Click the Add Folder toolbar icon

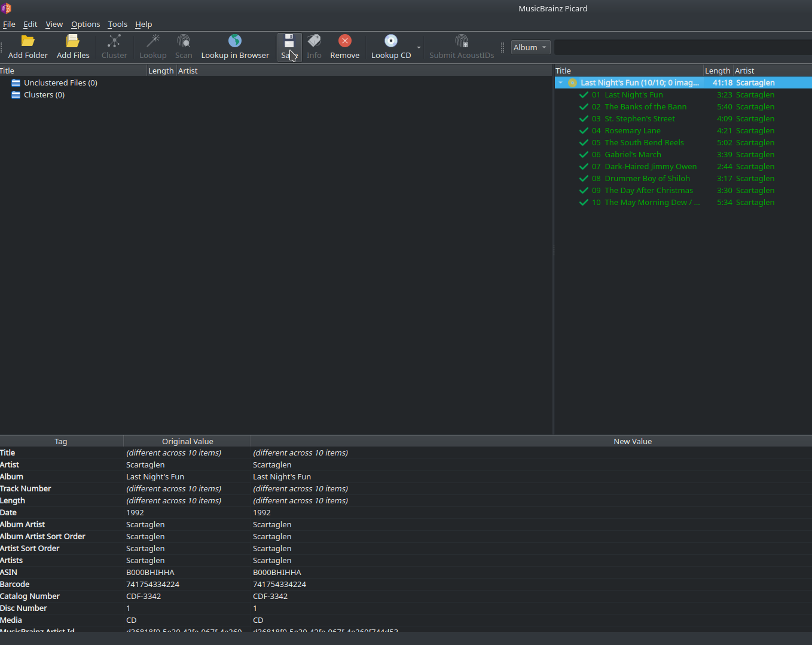[28, 41]
